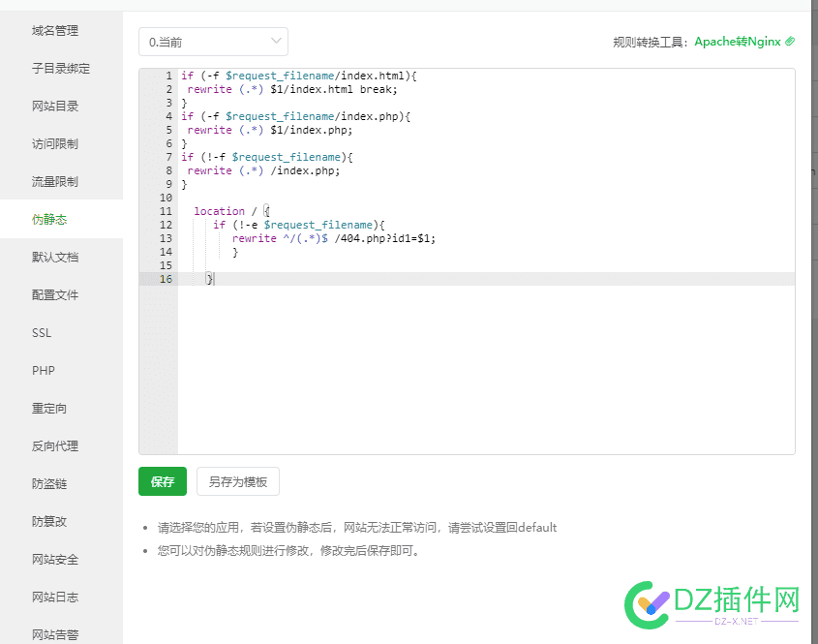Open the 域名管理 sidebar tab
This screenshot has height=644, width=818.
(55, 31)
